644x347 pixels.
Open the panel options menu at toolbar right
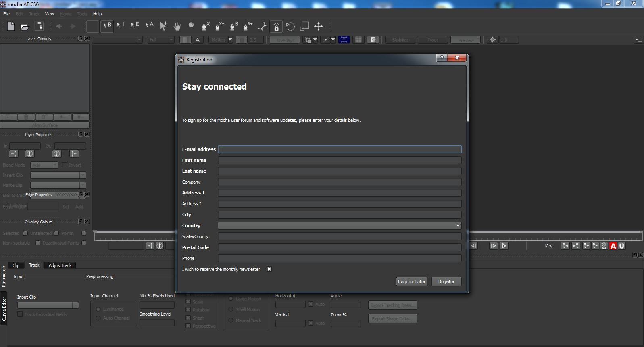638,40
